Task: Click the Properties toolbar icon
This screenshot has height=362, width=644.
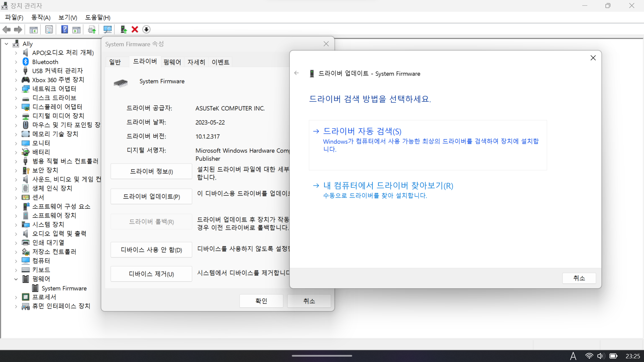Action: 49,29
